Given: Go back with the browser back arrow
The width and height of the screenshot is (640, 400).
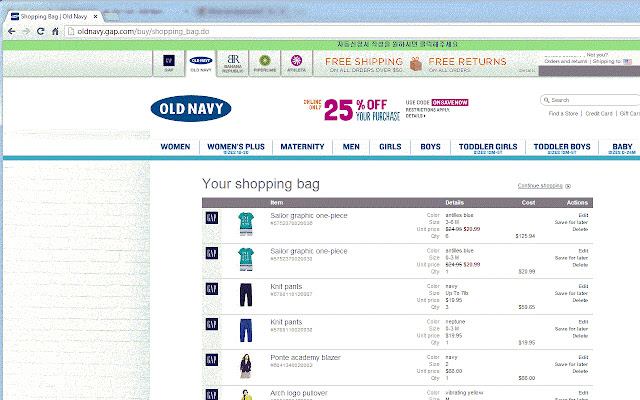Looking at the screenshot, I should [x=11, y=31].
